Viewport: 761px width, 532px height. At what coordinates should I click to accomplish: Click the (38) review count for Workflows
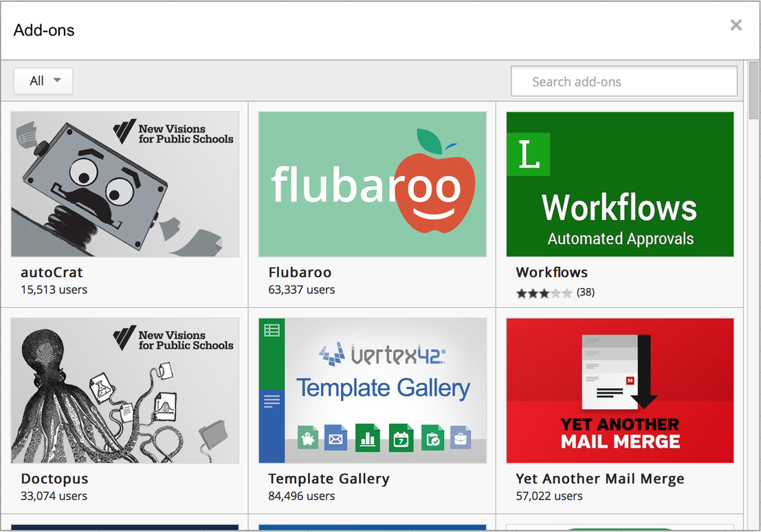[x=585, y=292]
